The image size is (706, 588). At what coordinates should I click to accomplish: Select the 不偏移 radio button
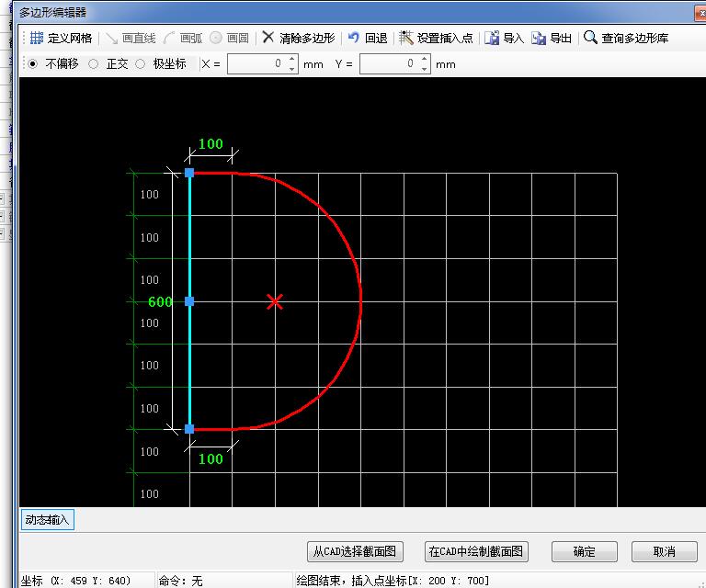(33, 64)
